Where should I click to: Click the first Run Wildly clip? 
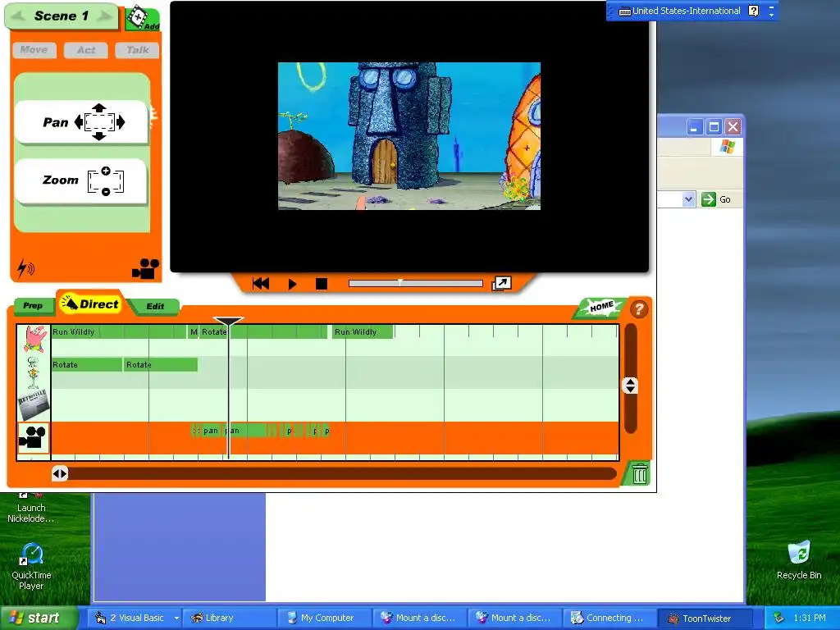(x=119, y=332)
